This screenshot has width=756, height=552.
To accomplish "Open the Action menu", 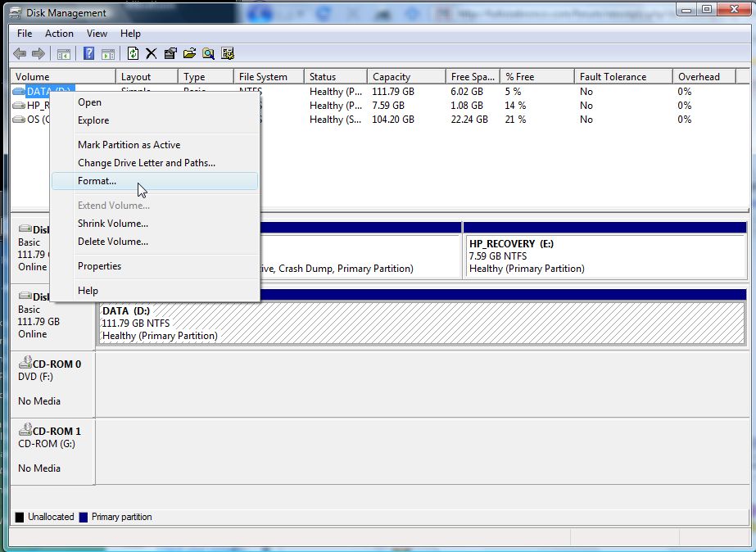I will [x=59, y=34].
